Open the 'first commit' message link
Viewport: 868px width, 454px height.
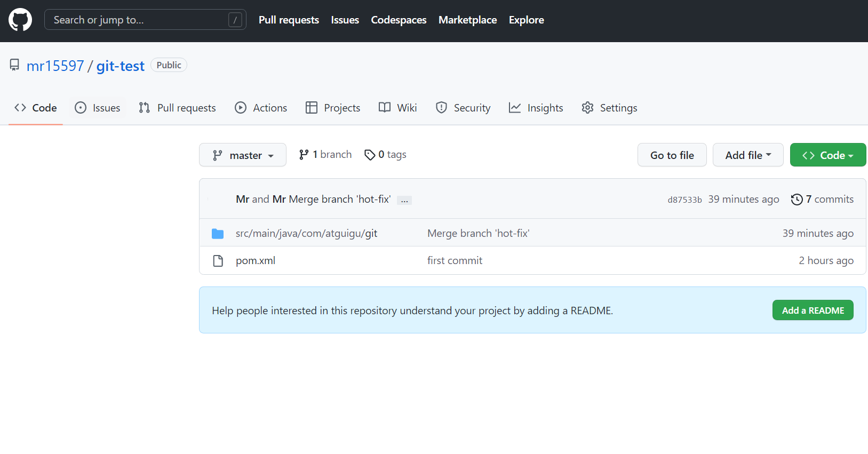pos(455,260)
